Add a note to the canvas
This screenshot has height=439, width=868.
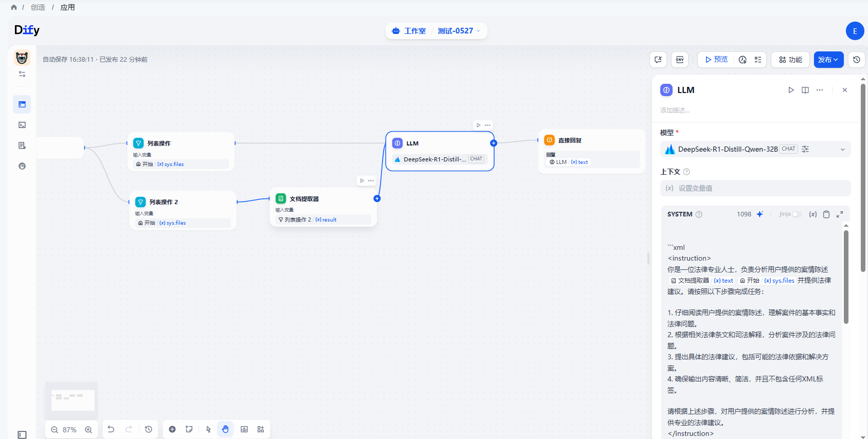coord(189,429)
